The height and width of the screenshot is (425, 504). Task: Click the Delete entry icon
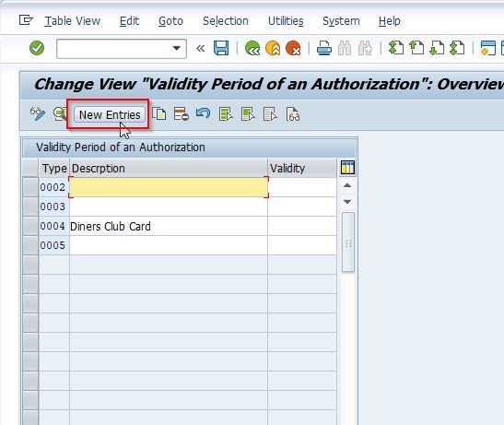tap(181, 114)
